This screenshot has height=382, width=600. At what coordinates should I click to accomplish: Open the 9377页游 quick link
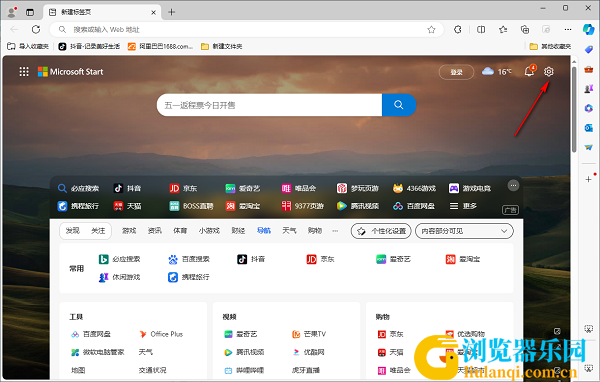303,206
